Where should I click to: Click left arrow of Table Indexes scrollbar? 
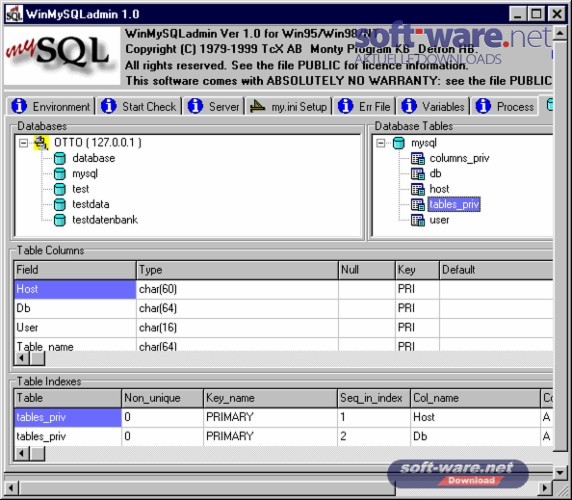pos(22,454)
